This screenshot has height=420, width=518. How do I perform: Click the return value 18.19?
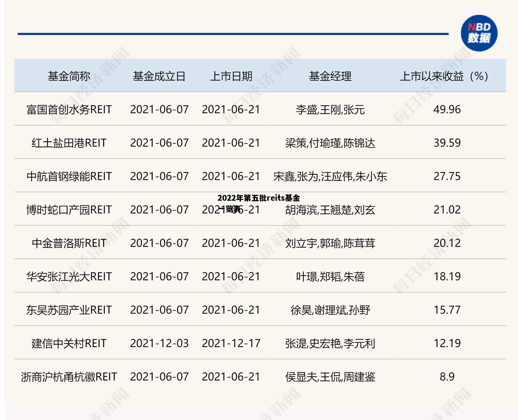pos(447,277)
